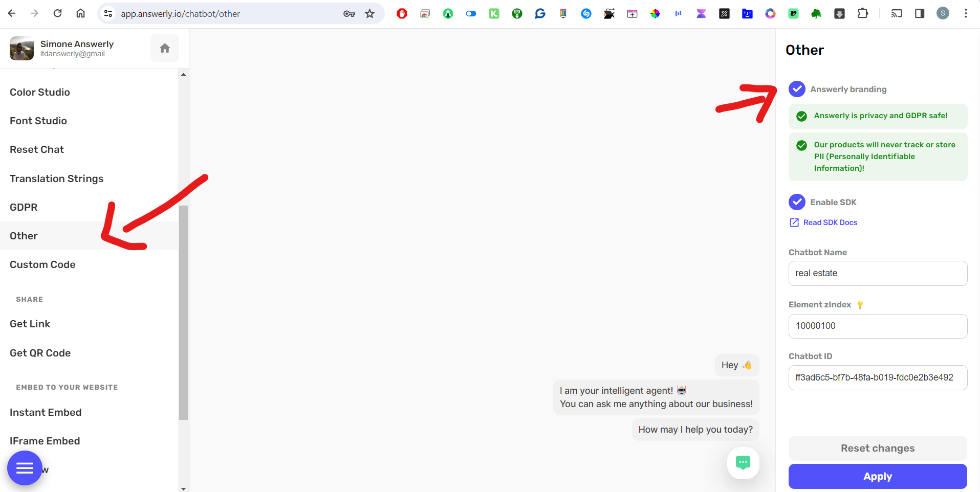Open Custom Code in the sidebar

point(42,264)
